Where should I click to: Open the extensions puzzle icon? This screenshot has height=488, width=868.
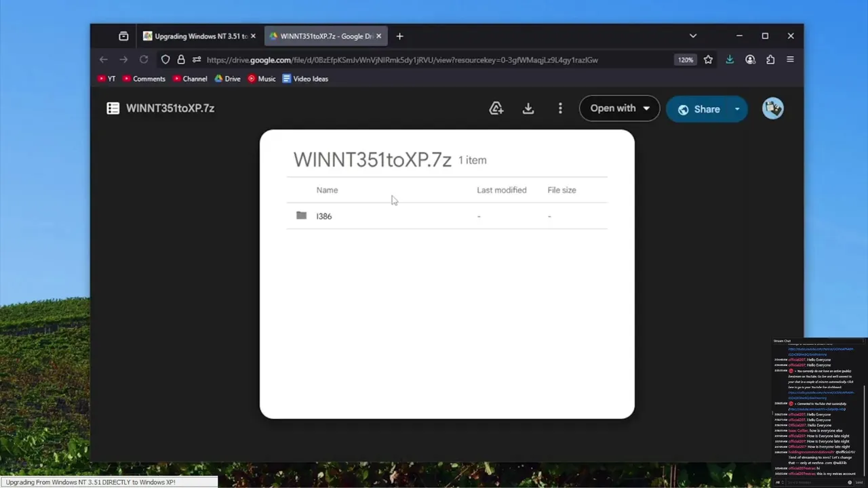pyautogui.click(x=770, y=60)
